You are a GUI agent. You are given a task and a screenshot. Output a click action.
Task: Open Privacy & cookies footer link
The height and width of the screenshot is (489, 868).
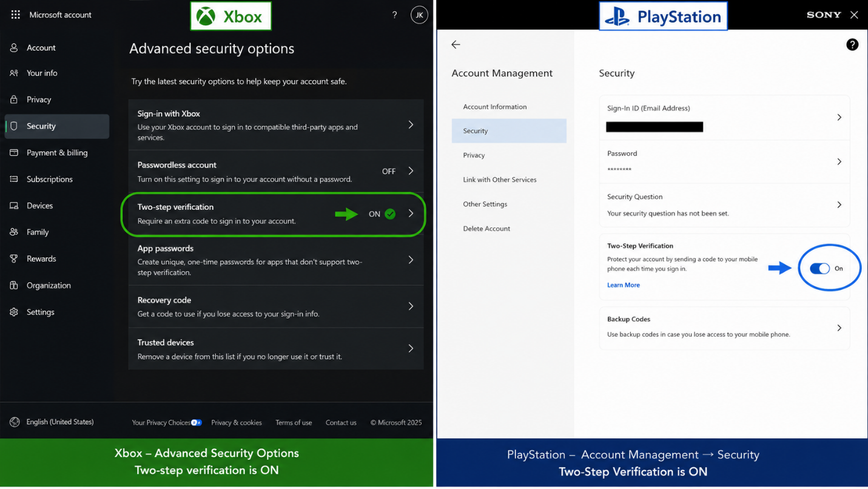[237, 422]
